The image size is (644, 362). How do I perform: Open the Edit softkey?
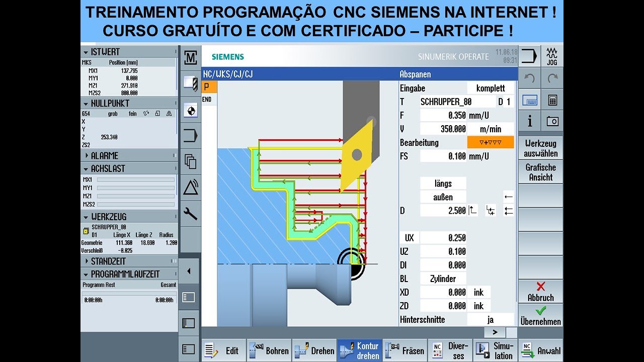[x=224, y=350]
